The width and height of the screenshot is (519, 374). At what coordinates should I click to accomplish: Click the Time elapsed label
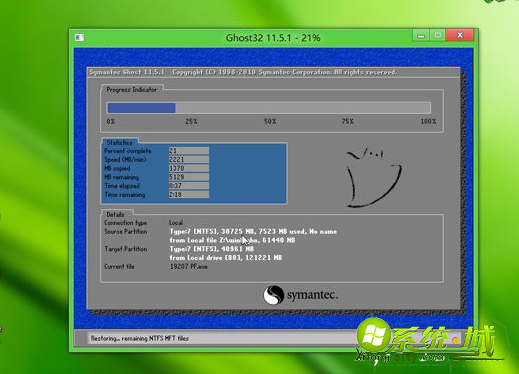(x=122, y=186)
